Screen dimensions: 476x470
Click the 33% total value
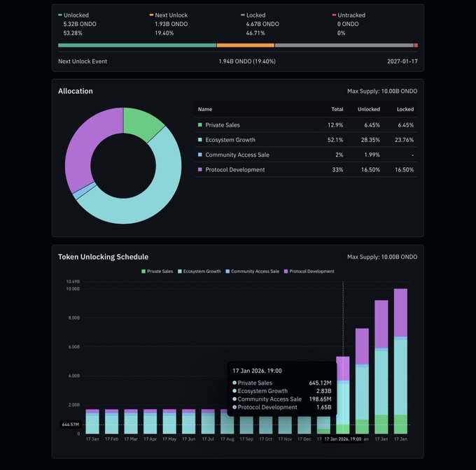point(337,169)
